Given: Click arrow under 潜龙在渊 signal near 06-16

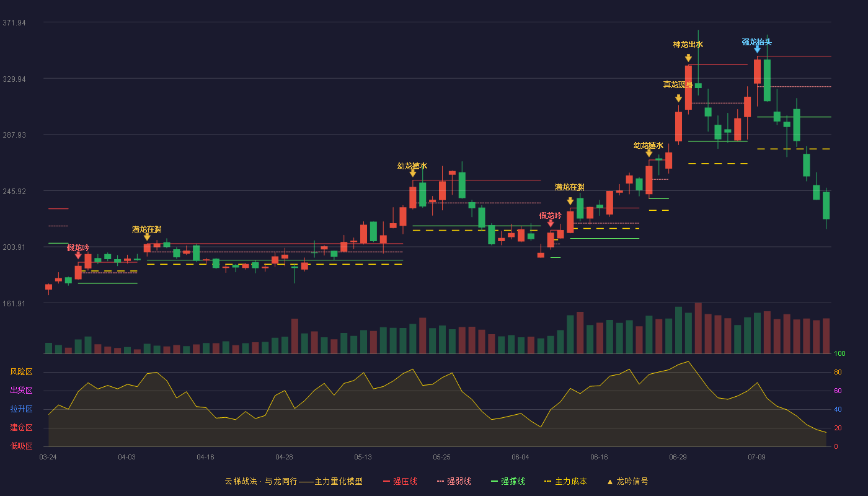Looking at the screenshot, I should (570, 201).
